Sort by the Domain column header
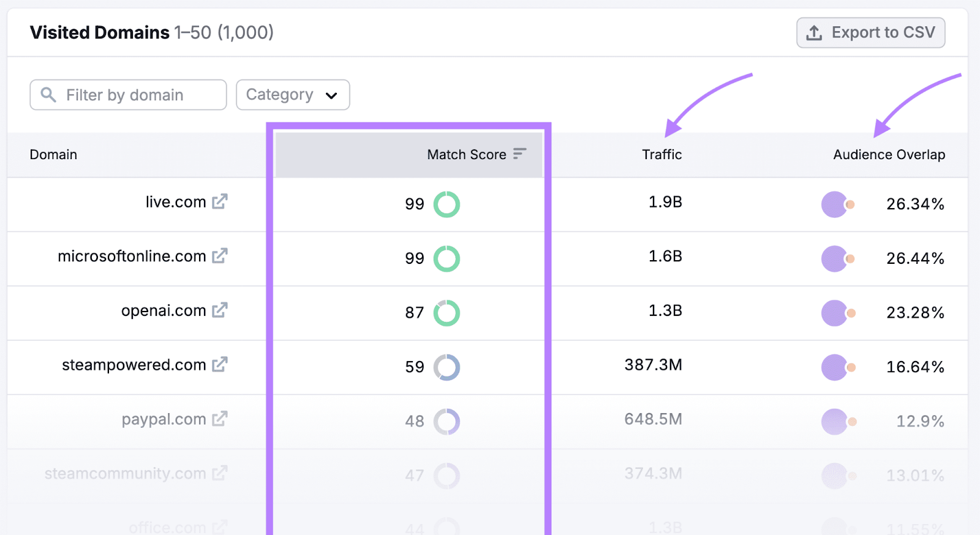 tap(53, 154)
